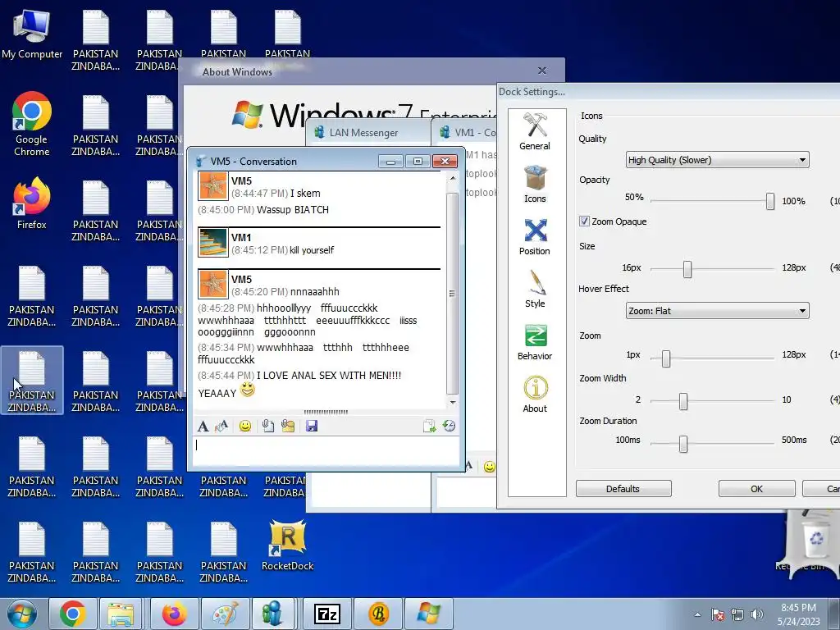840x630 pixels.
Task: Open the General section in Dock Settings
Action: (535, 131)
